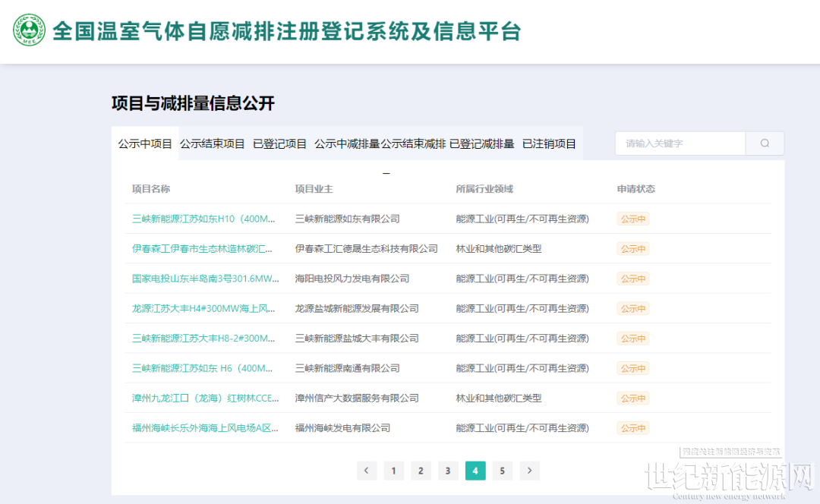
Task: Click 林业和其他碳汇类型 in 漳州 row
Action: pos(498,398)
